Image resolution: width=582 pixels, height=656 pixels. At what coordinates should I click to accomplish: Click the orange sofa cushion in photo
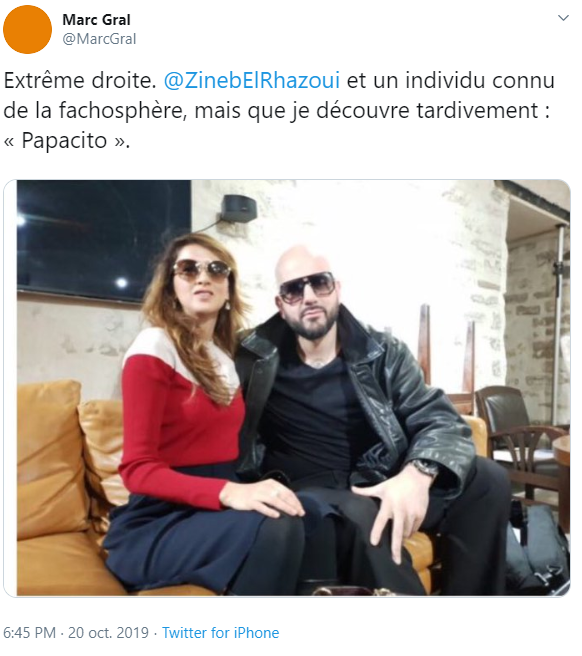pyautogui.click(x=49, y=456)
